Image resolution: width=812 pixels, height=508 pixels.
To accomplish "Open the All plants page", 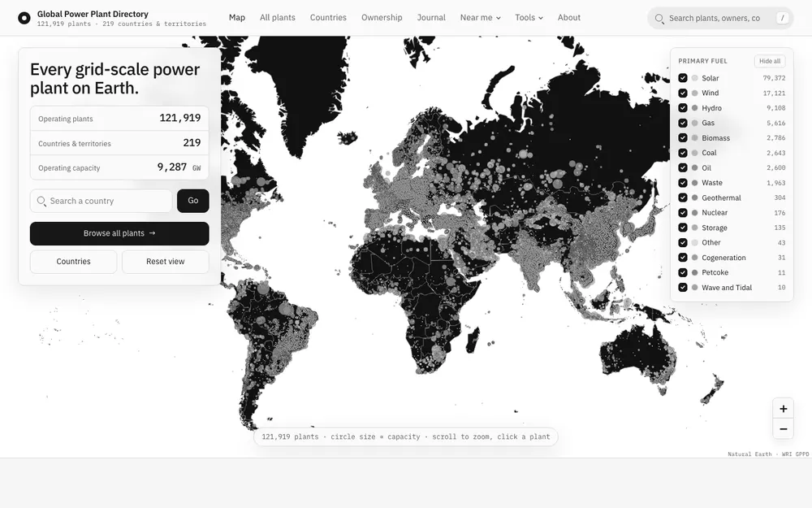I will 278,18.
